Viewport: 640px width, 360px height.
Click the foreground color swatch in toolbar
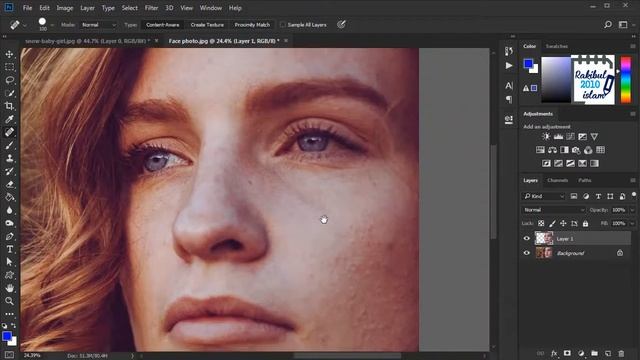pyautogui.click(x=7, y=336)
